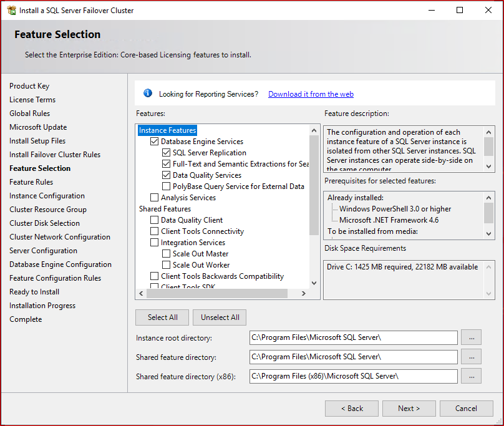
Task: Browse for the Instance root directory
Action: pyautogui.click(x=471, y=337)
